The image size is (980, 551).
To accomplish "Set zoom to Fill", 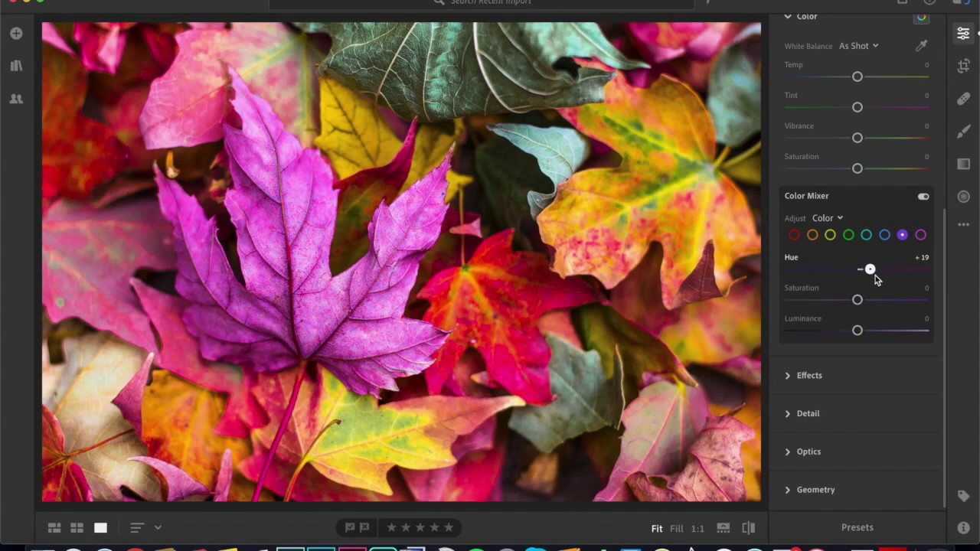I will click(677, 528).
